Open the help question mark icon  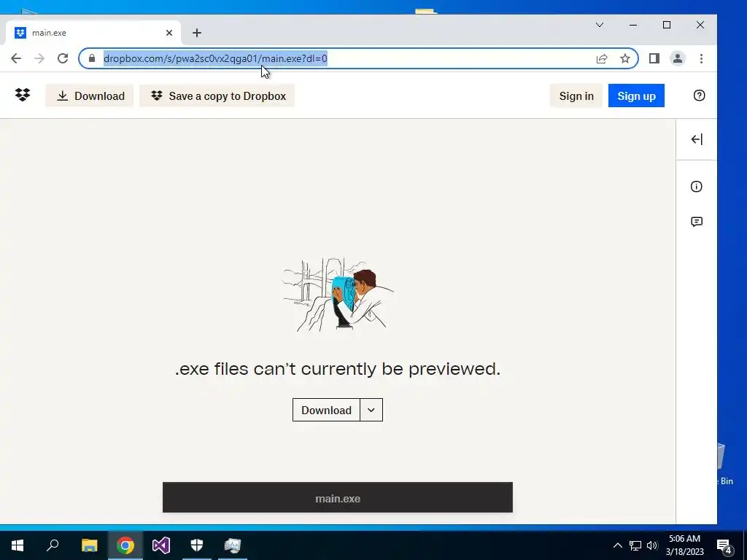[x=699, y=96]
